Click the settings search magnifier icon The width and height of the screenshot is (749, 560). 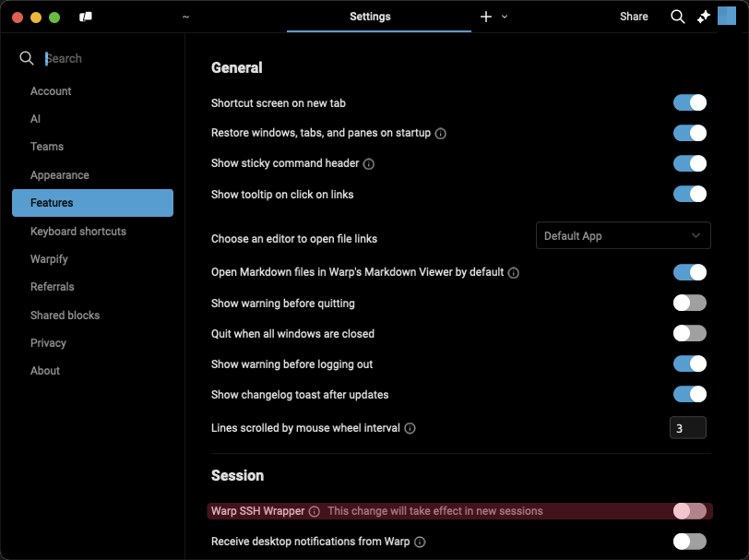click(27, 58)
